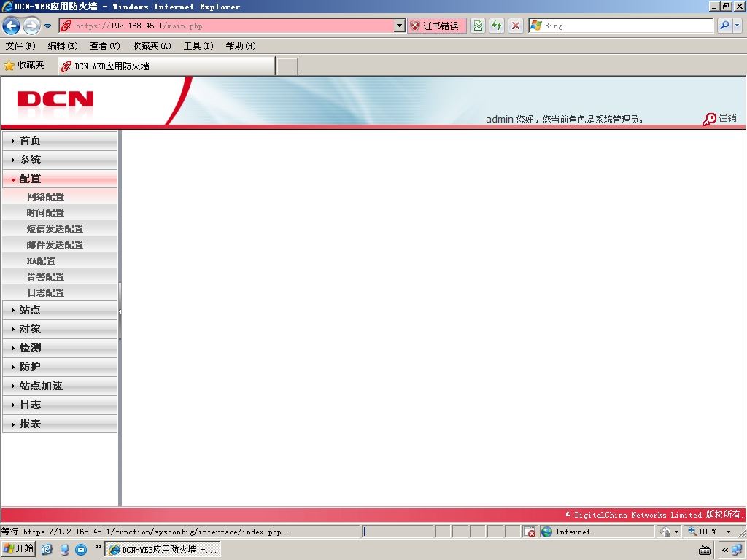Open 日志配置 submenu item
This screenshot has width=747, height=560.
point(60,293)
